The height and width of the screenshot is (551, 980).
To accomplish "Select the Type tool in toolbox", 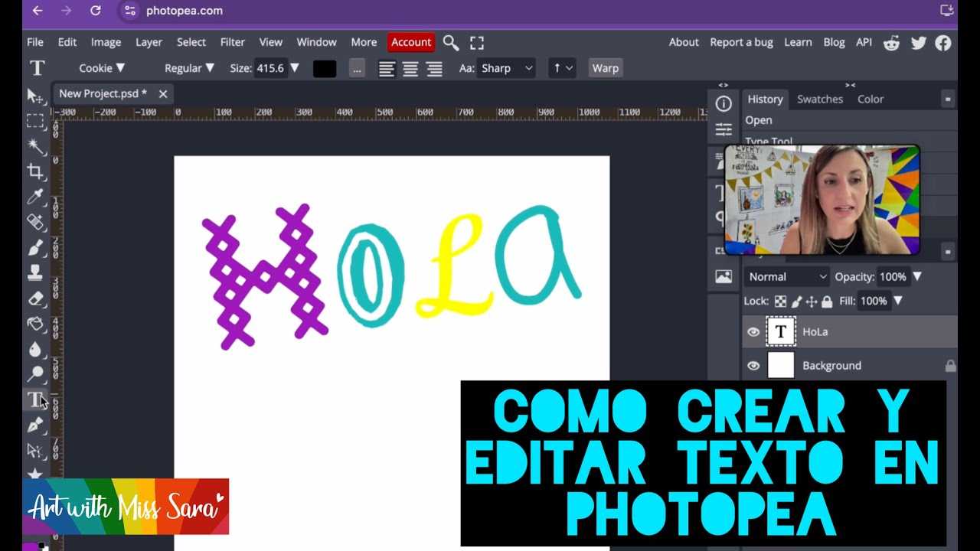I will (x=35, y=399).
